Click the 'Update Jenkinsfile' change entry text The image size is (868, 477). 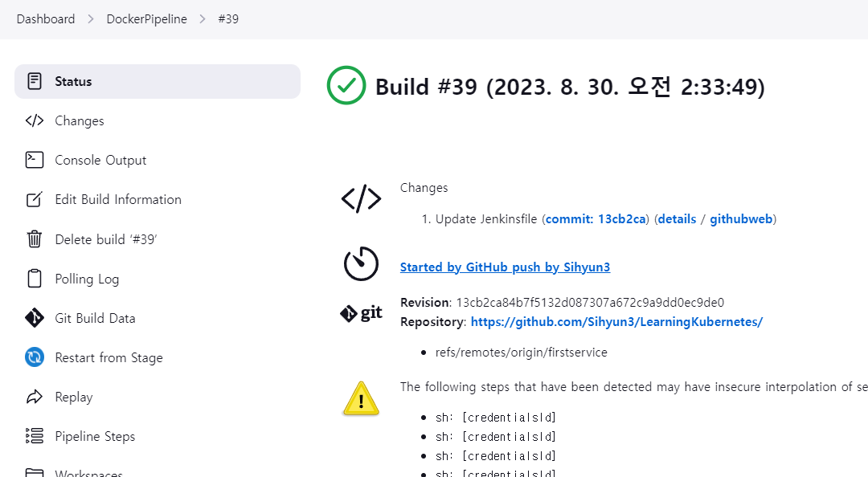tap(486, 219)
